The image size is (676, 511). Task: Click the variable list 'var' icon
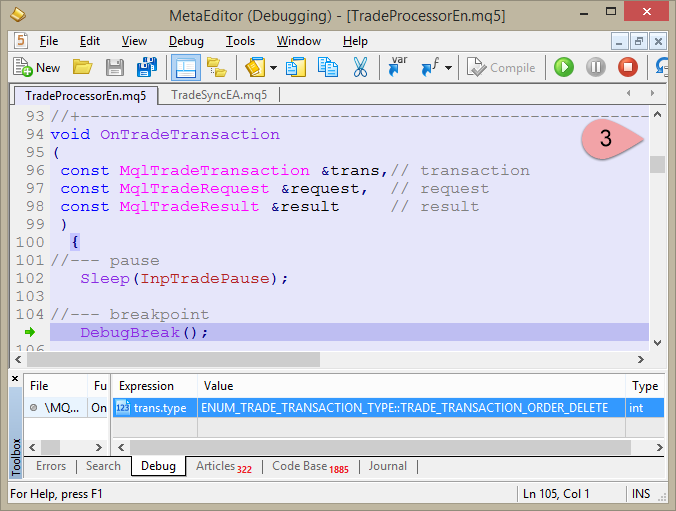(397, 66)
